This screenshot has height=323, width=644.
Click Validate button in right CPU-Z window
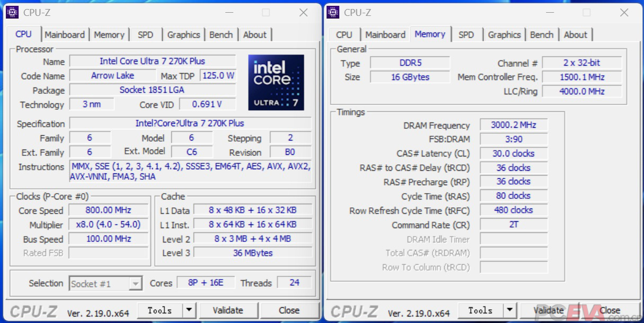[549, 310]
